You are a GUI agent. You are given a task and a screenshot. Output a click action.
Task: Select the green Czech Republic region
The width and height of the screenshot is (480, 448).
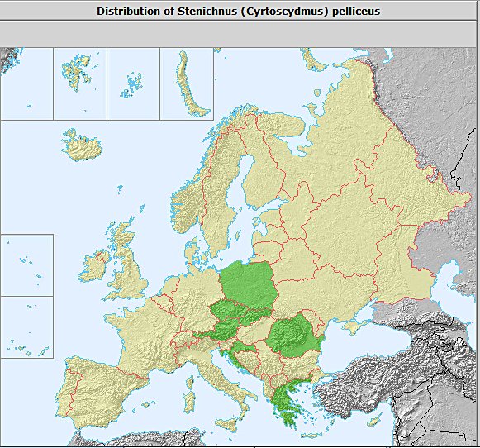click(x=228, y=311)
